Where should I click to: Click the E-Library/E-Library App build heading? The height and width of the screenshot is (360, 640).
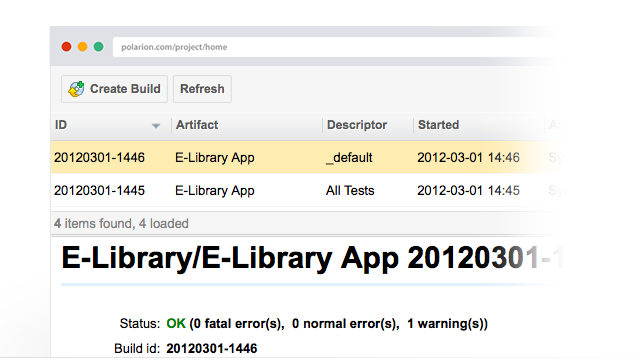click(312, 258)
